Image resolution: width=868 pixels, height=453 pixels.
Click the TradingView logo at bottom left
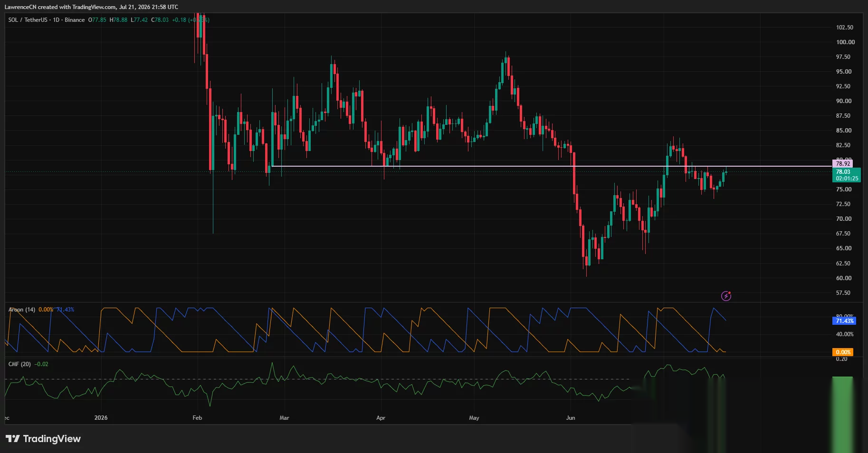click(x=43, y=439)
